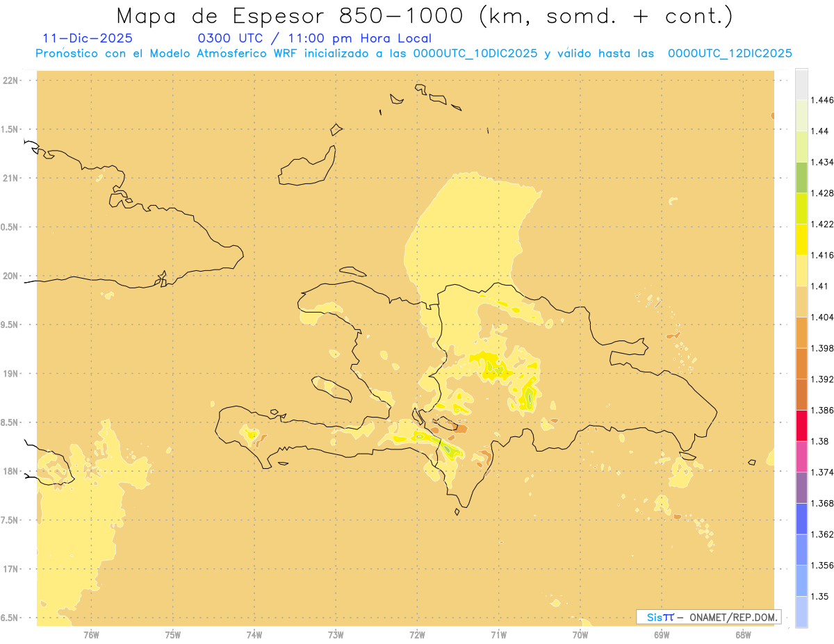Click the orange legend swatch between 1.398 and 1.404
The image size is (834, 644).
coord(801,332)
